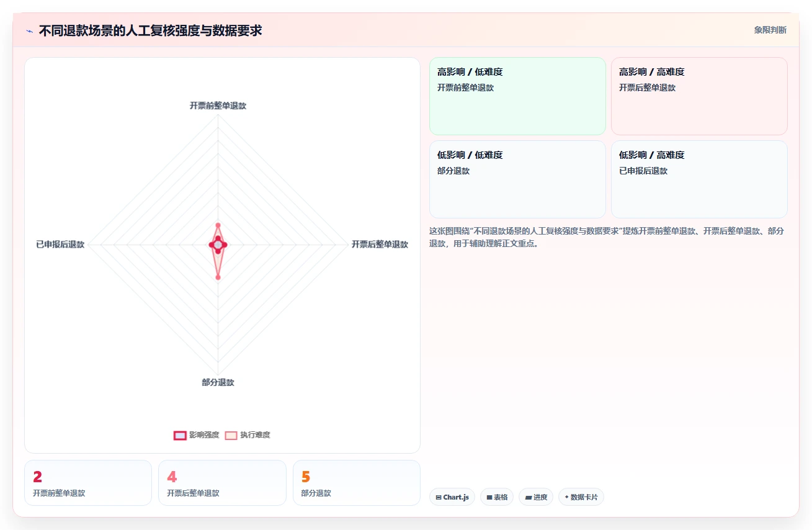Click the top pink 执行难度 data point
The height and width of the screenshot is (530, 812).
tap(218, 225)
